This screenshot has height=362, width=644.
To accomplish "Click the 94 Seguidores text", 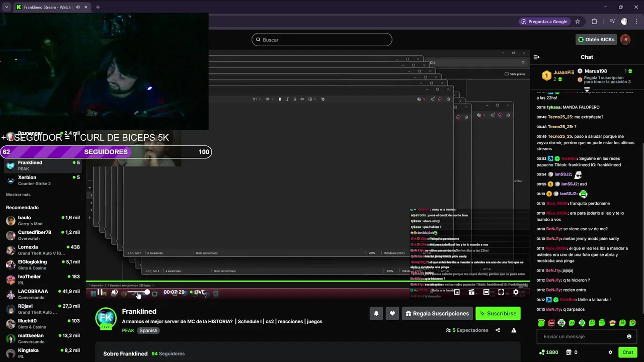I will (x=168, y=354).
